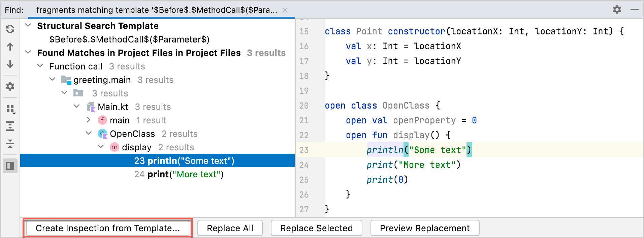Open the left sidebar settings gear
The image size is (644, 238).
point(10,86)
